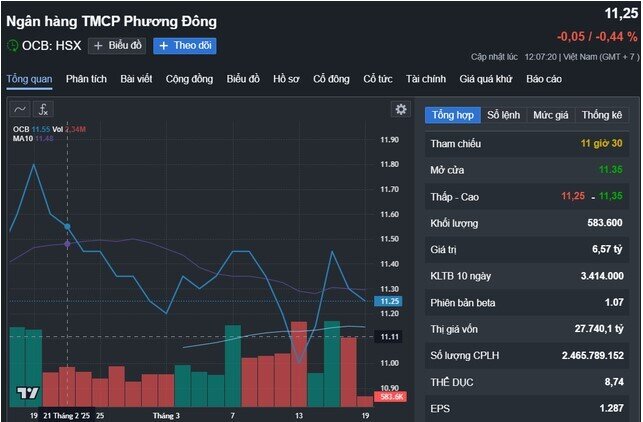Image resolution: width=643 pixels, height=422 pixels.
Task: Click the purple MA10 point on crosshair
Action: point(68,244)
